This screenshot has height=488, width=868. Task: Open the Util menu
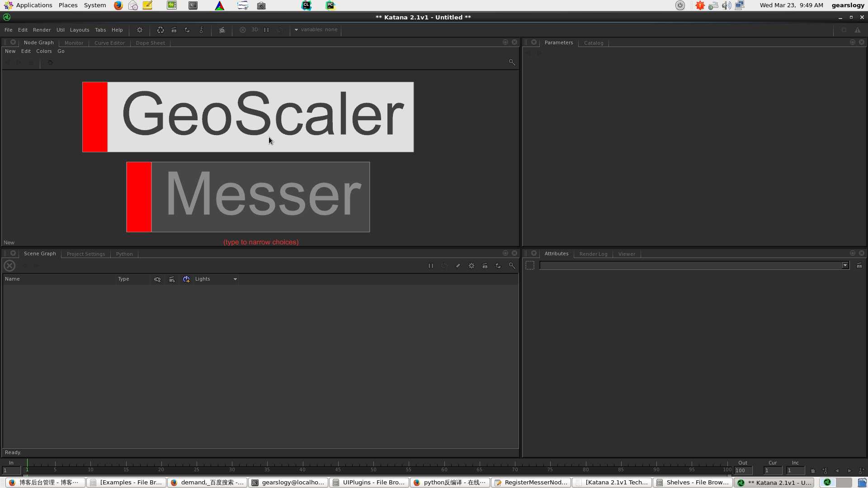[60, 30]
